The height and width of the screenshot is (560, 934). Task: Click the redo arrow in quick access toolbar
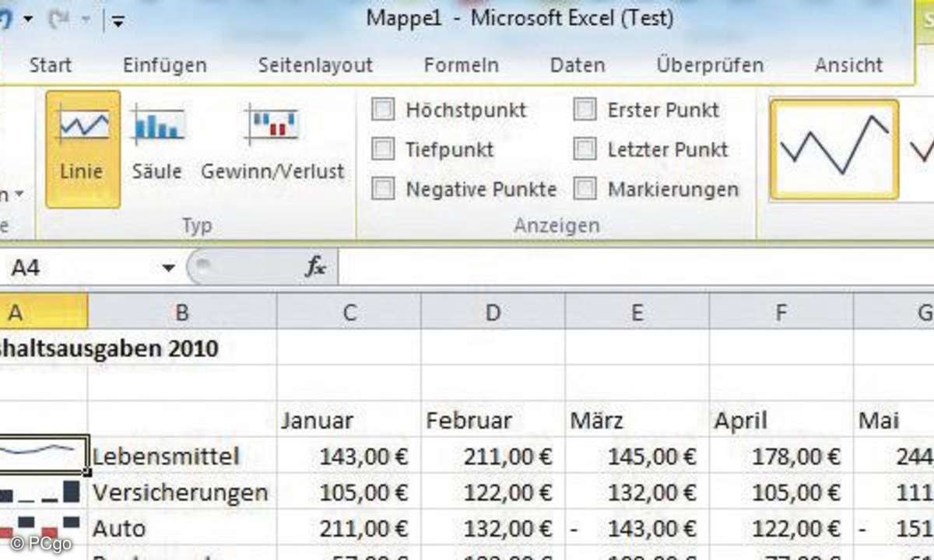[59, 19]
